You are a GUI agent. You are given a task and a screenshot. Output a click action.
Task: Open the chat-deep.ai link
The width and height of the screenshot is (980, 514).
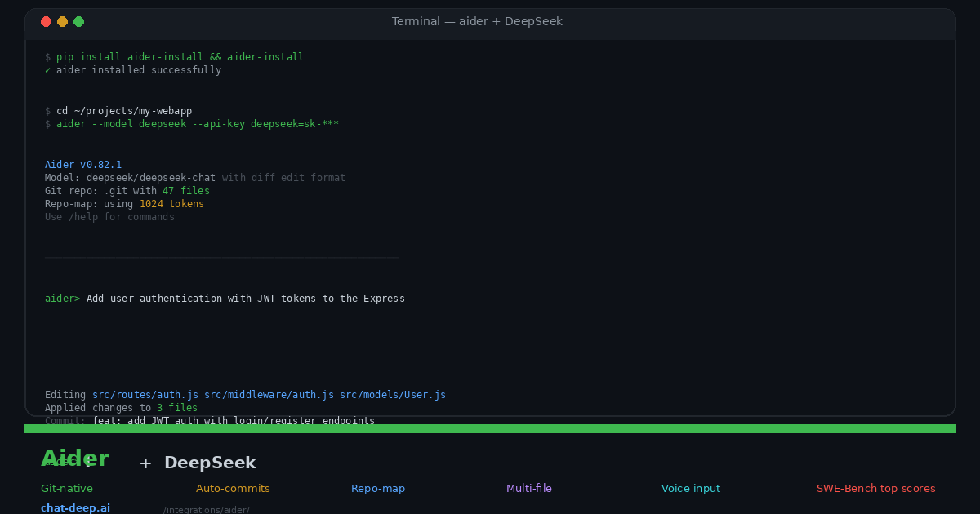[75, 507]
